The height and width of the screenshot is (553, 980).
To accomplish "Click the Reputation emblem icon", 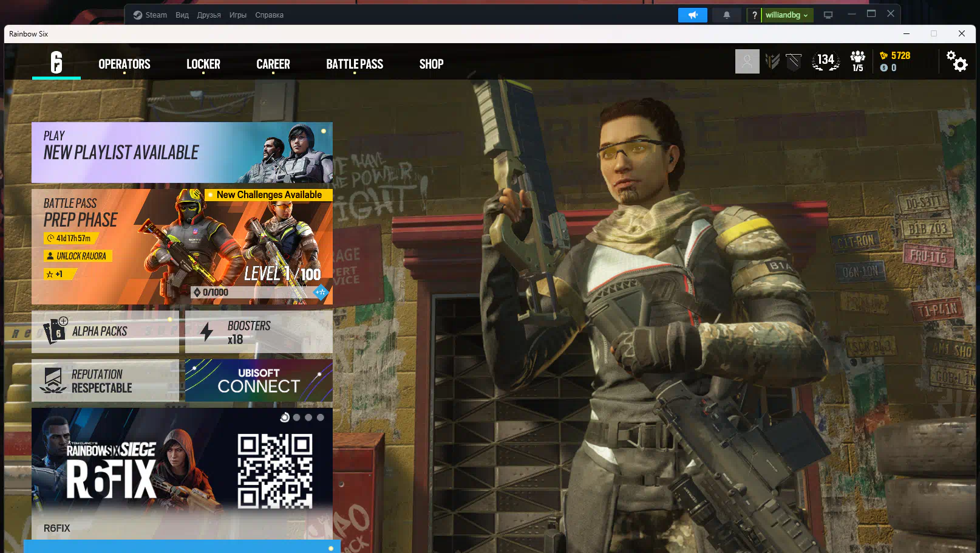I will click(53, 380).
